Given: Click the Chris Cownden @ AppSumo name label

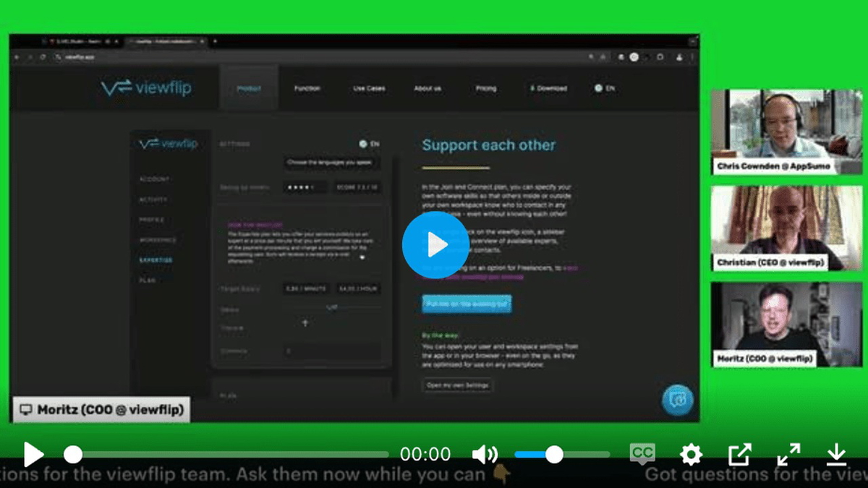Looking at the screenshot, I should click(773, 166).
